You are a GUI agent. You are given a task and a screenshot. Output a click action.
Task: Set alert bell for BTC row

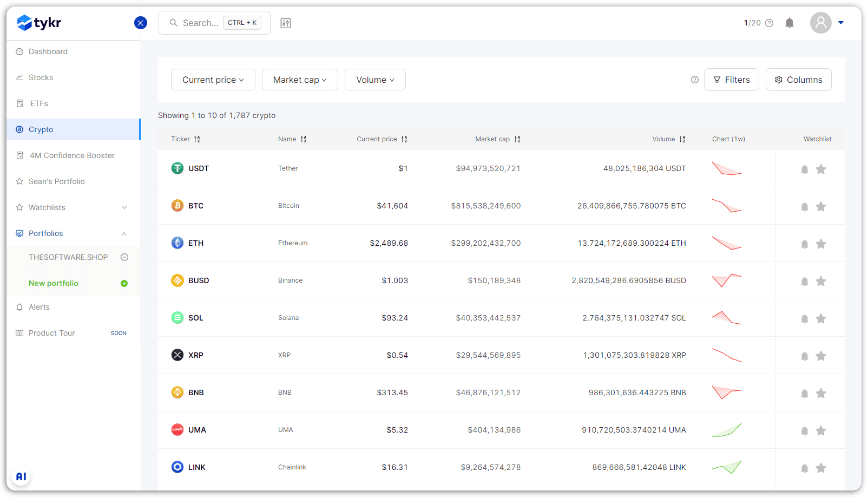[805, 207]
